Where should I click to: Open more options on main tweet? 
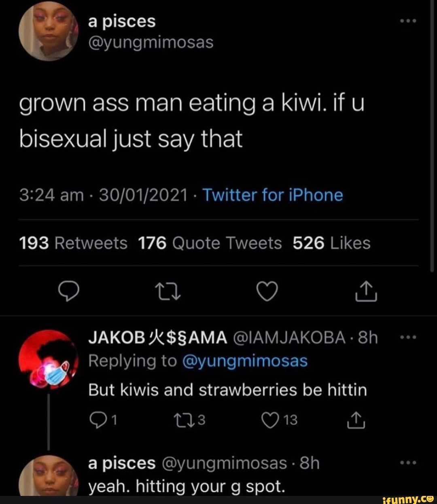tap(408, 21)
